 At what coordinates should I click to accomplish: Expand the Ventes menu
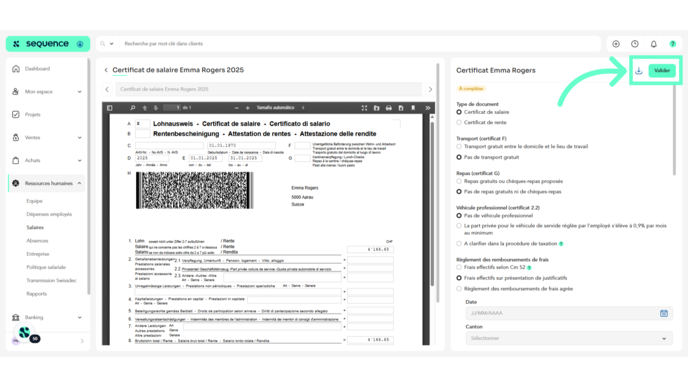pyautogui.click(x=79, y=138)
